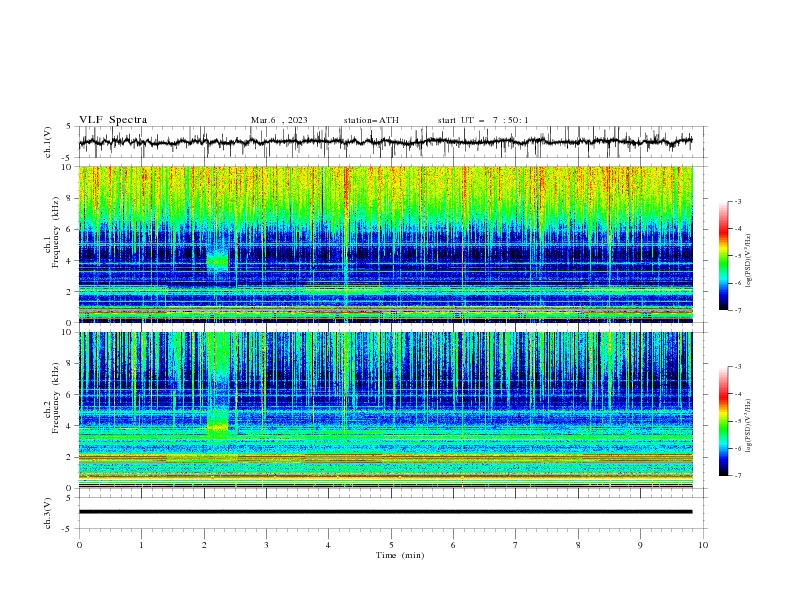Image resolution: width=792 pixels, height=612 pixels.
Task: Click the date text "Mar.6 , 2023"
Action: [x=279, y=120]
